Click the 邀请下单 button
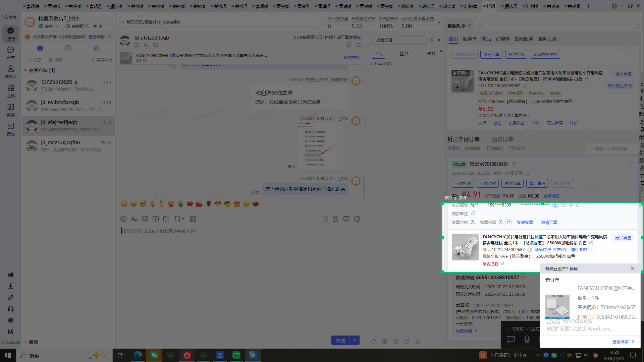This screenshot has width=644, height=362. [x=491, y=54]
